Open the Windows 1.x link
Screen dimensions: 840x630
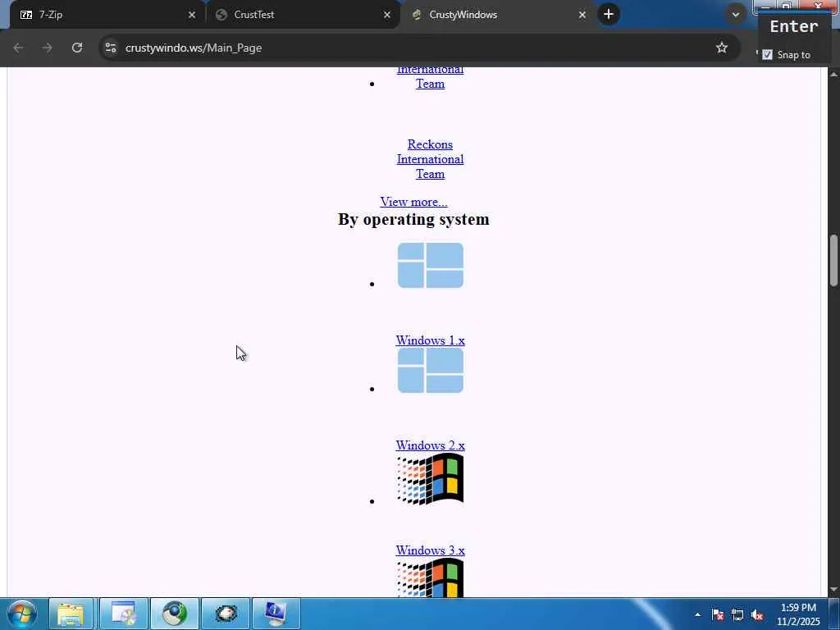point(430,340)
